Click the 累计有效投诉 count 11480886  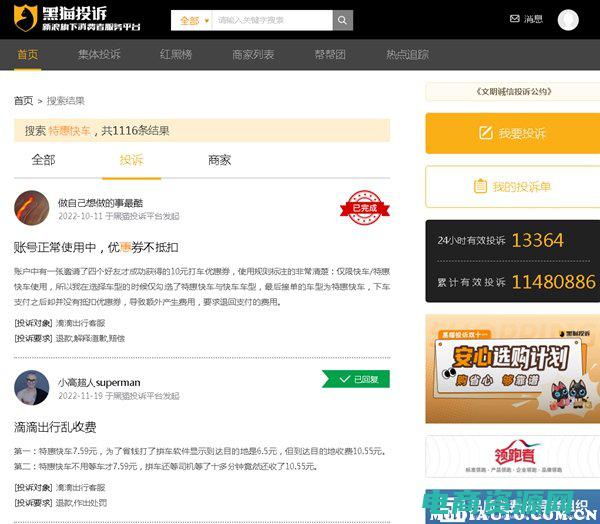[554, 282]
